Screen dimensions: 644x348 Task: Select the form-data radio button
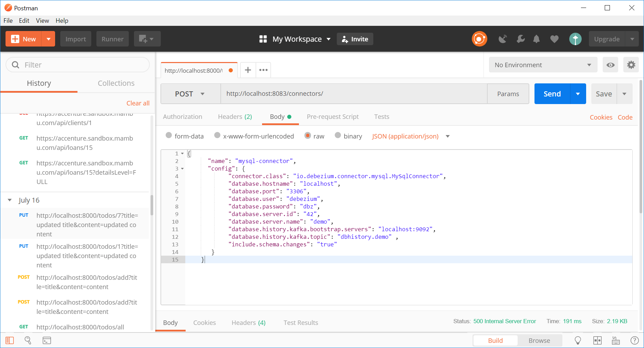(x=168, y=136)
